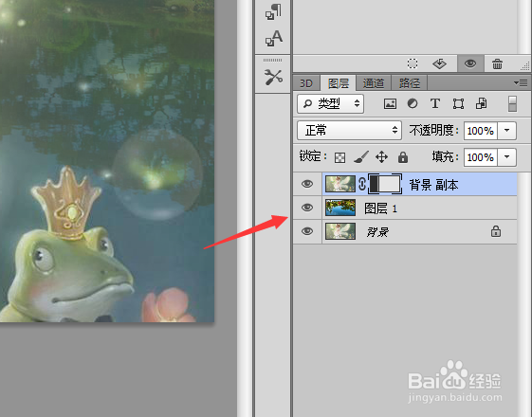Click the dotted circle selection icon
Viewport: 532px width, 417px height.
413,63
